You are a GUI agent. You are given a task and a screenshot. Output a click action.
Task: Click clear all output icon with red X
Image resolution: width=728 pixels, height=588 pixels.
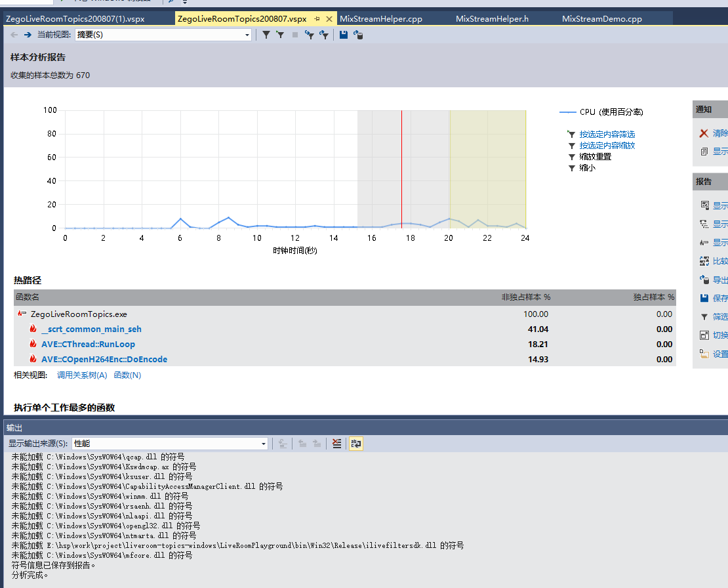pyautogui.click(x=336, y=444)
